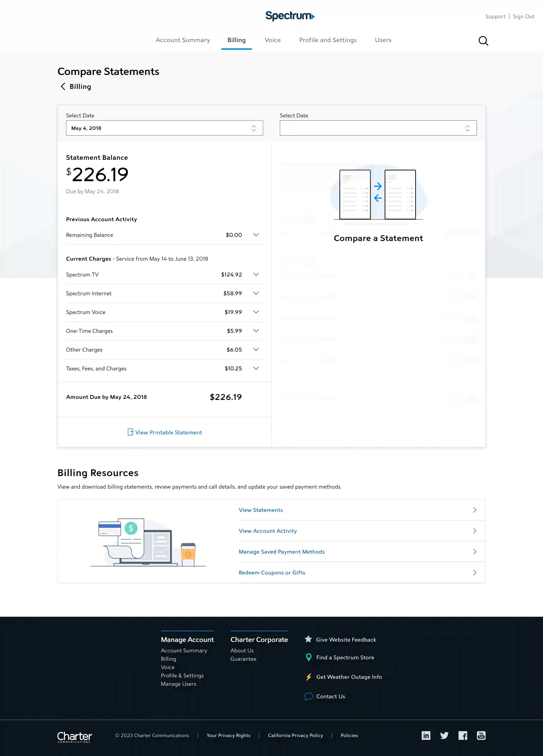543x756 pixels.
Task: Click 'Due by May 24, 2018' text
Action: (x=92, y=191)
